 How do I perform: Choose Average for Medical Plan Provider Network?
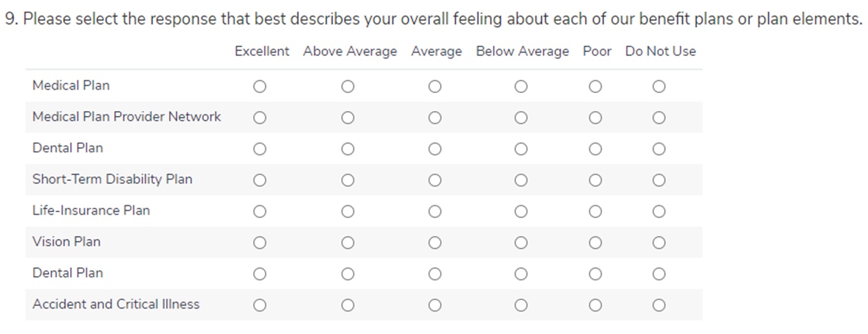click(435, 117)
